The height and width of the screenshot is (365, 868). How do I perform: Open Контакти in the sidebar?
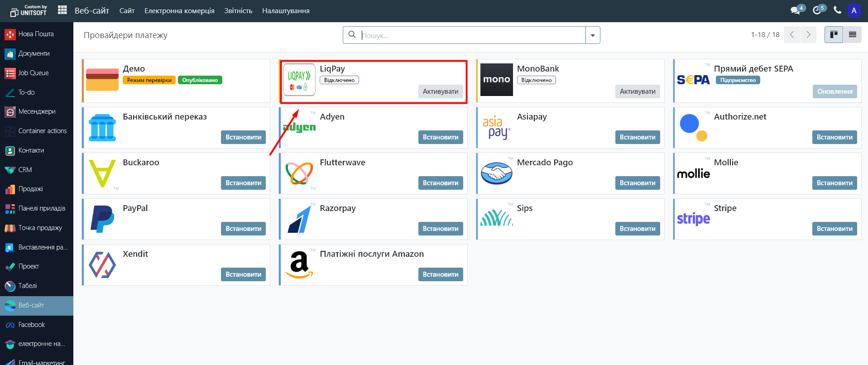pyautogui.click(x=37, y=150)
